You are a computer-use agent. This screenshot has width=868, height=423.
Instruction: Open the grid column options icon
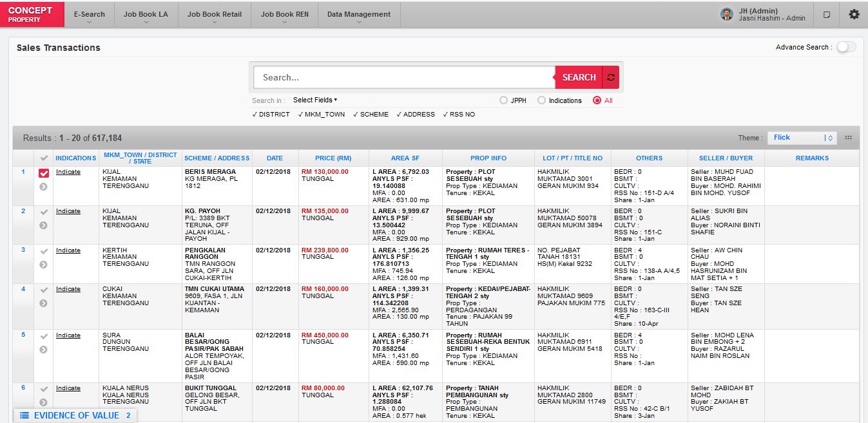click(x=848, y=137)
